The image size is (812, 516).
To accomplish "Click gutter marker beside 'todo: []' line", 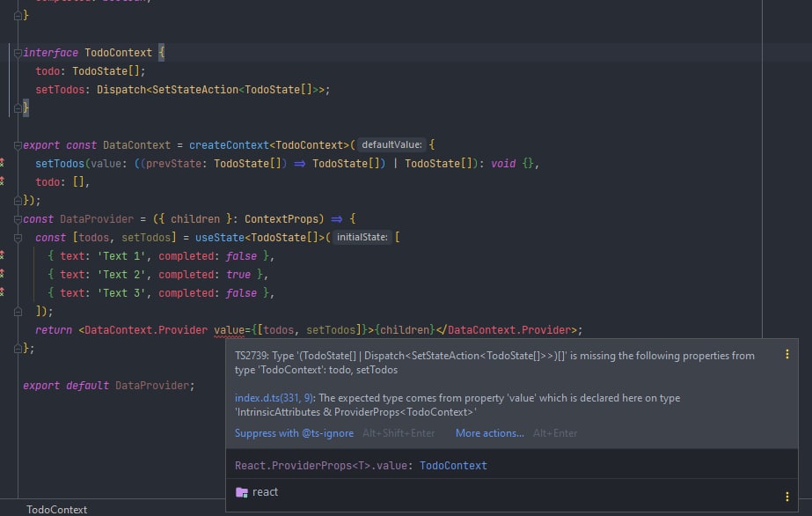I will [3, 181].
